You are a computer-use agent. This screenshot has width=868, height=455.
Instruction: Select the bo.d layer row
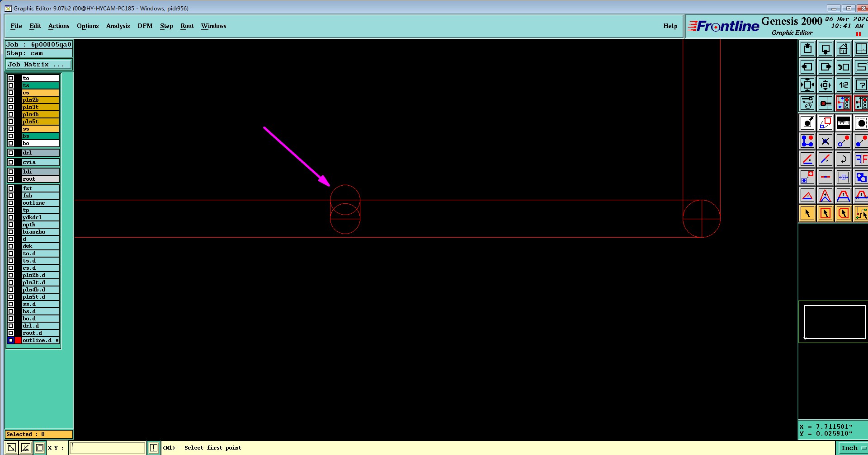(41, 319)
